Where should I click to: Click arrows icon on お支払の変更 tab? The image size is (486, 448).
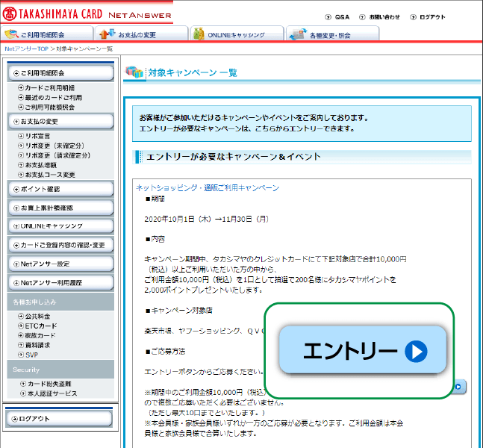point(108,34)
